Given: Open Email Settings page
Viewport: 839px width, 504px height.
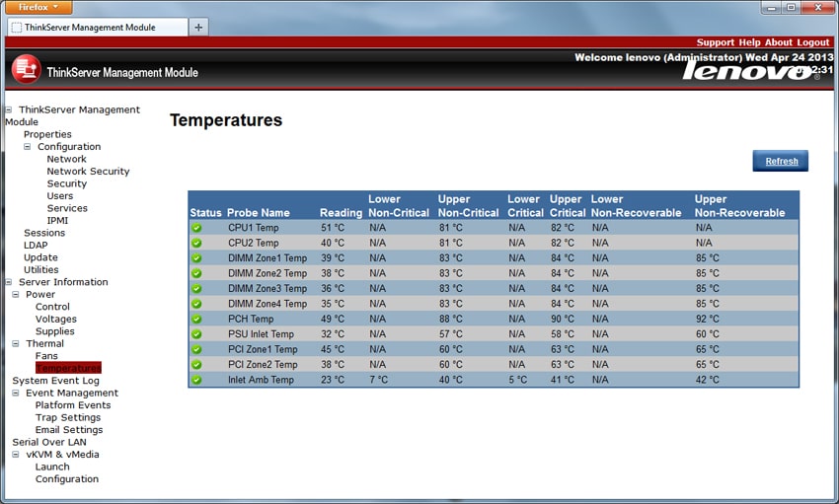Looking at the screenshot, I should point(69,430).
